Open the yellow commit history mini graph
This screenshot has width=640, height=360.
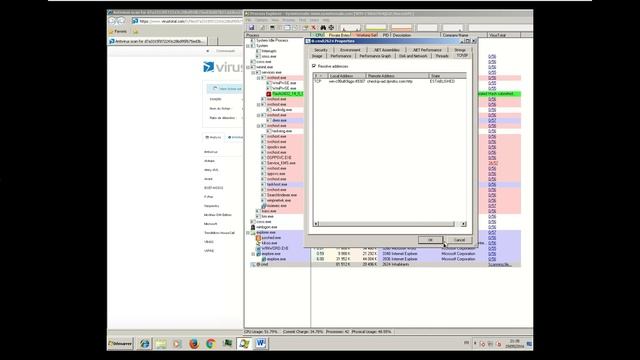click(x=376, y=27)
